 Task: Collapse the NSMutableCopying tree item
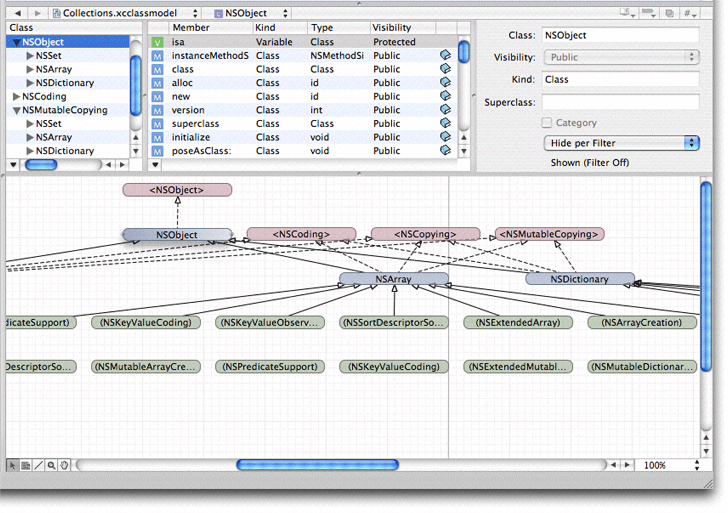[16, 110]
